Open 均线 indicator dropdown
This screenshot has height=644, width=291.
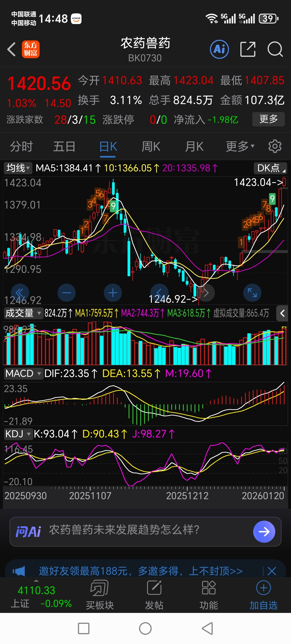18,168
